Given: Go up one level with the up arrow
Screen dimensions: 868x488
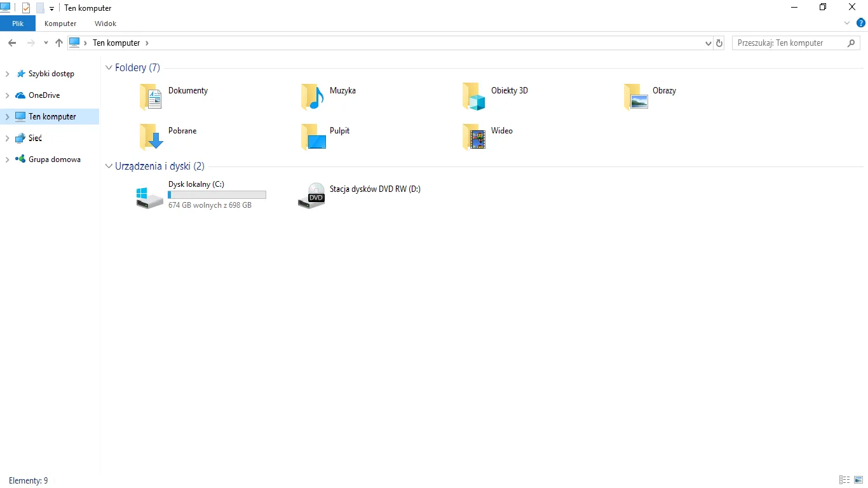Looking at the screenshot, I should (x=59, y=43).
